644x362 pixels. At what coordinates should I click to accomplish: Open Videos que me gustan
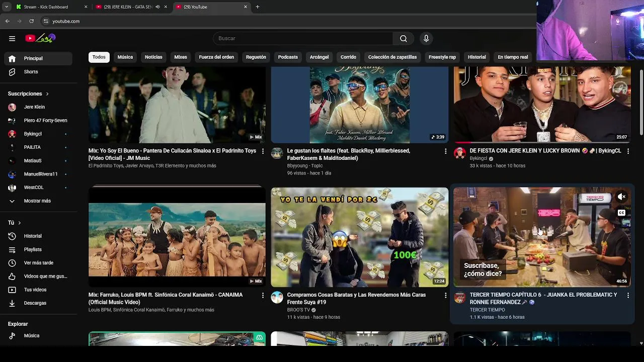[x=38, y=277]
